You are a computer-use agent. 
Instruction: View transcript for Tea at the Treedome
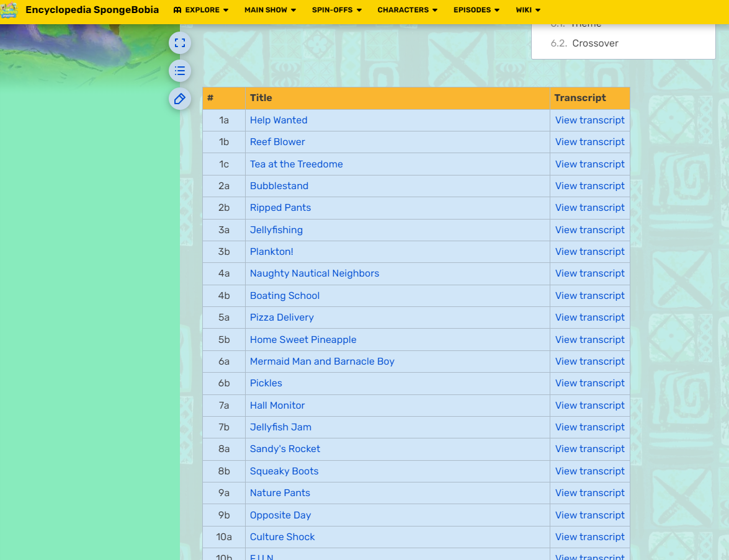(589, 164)
